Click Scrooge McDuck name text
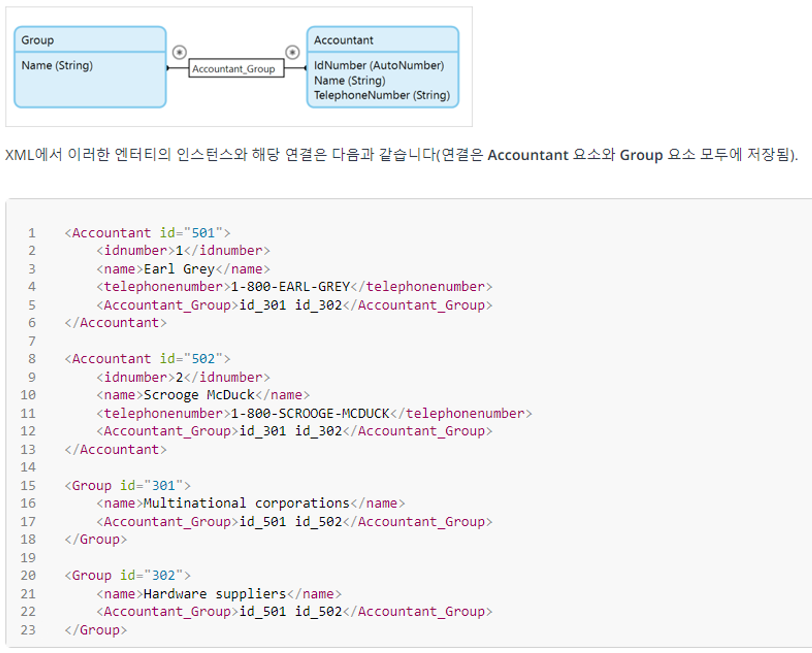 199,395
